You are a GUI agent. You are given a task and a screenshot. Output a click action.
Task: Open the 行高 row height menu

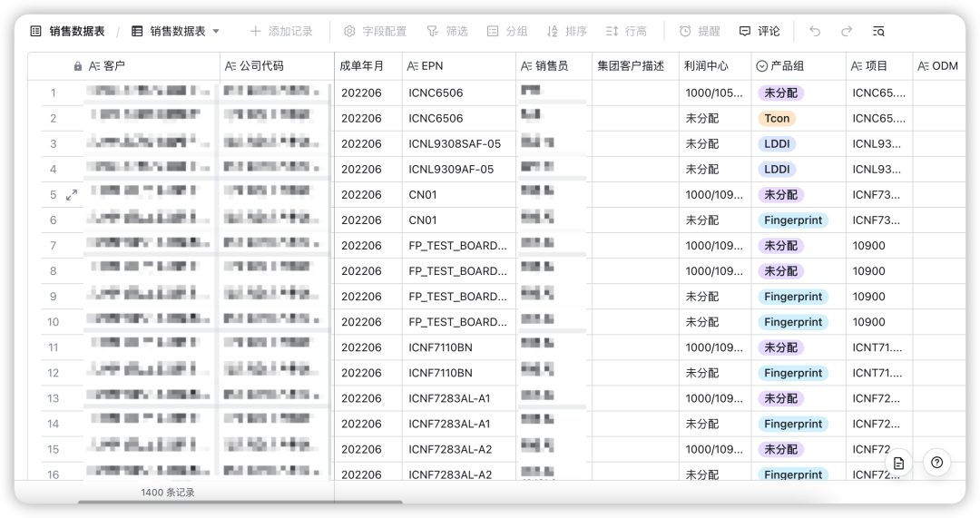(x=626, y=32)
